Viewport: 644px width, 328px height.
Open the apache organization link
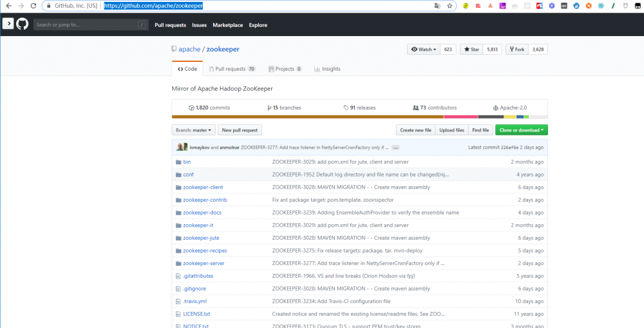[x=189, y=50]
